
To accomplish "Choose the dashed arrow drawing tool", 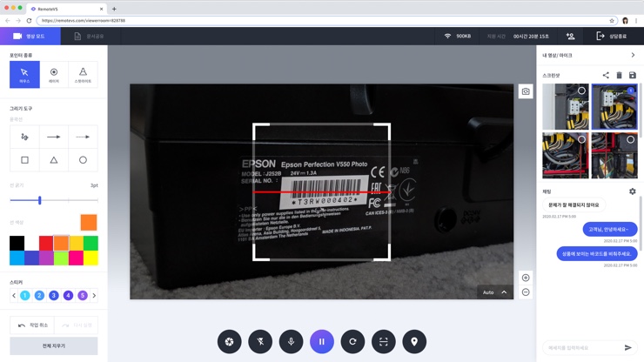I will point(83,137).
